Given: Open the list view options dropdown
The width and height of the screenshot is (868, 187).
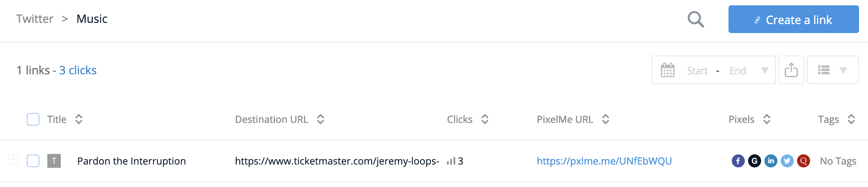Looking at the screenshot, I should click(833, 70).
